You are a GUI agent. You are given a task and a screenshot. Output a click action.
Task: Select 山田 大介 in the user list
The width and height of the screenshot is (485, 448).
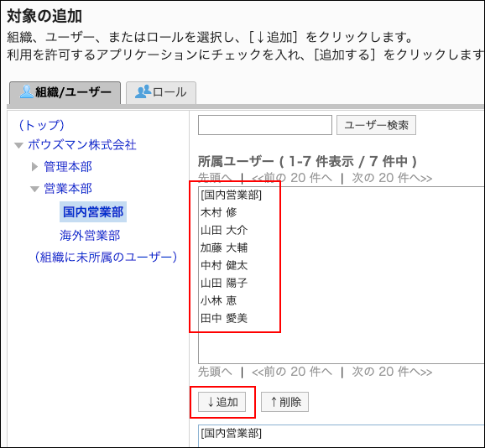pos(224,230)
